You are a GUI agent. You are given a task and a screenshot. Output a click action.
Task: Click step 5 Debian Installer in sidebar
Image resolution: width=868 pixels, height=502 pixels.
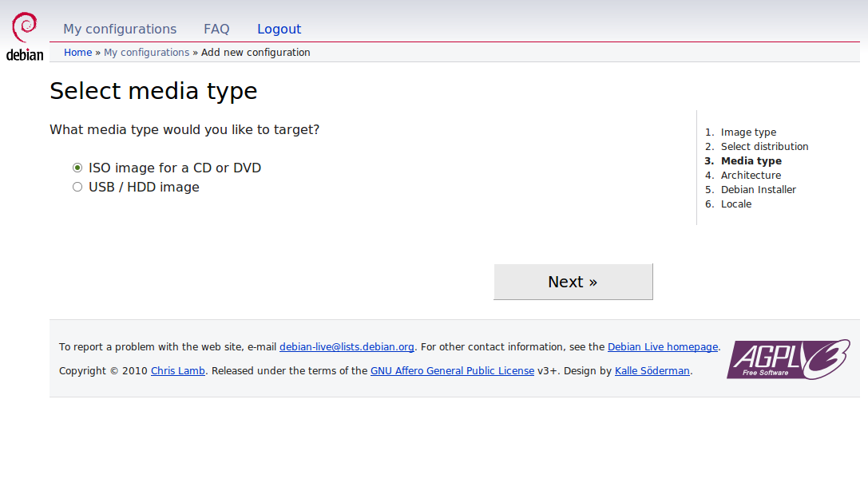[759, 190]
